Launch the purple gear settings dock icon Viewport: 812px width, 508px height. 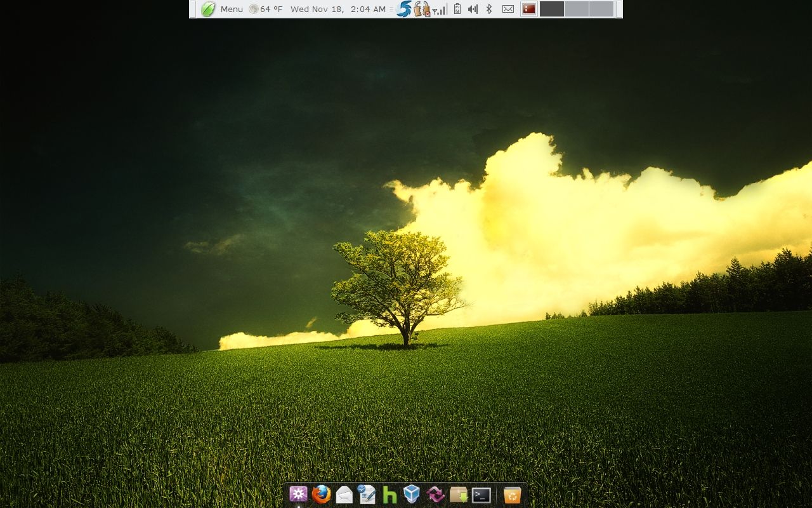298,494
